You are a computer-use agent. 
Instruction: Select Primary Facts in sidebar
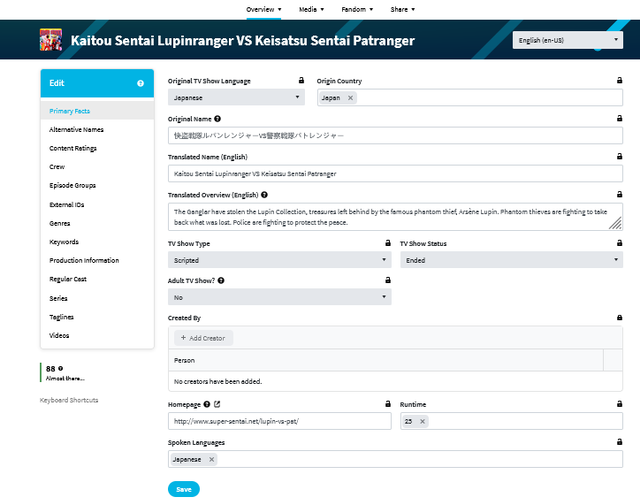97,111
